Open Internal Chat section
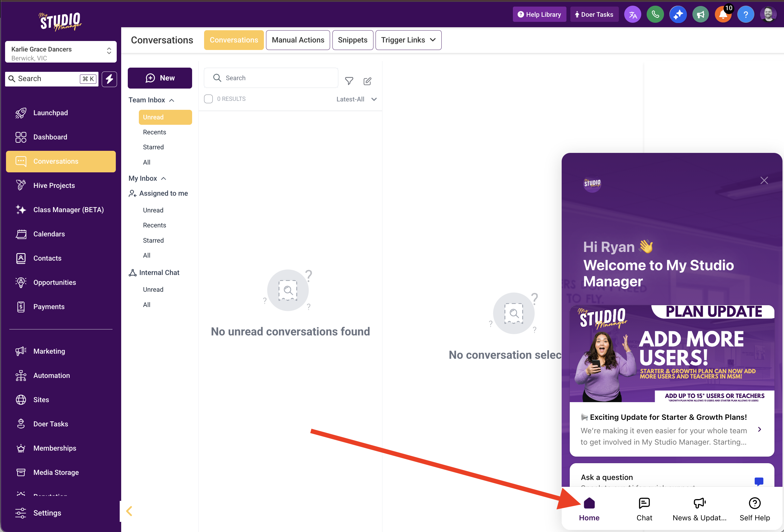This screenshot has width=784, height=532. point(154,273)
